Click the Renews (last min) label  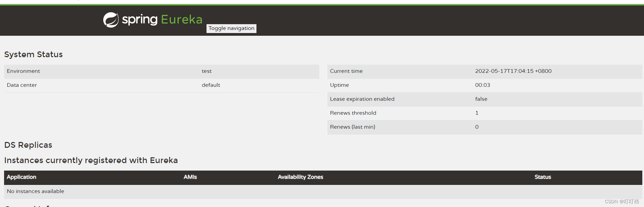pyautogui.click(x=353, y=127)
